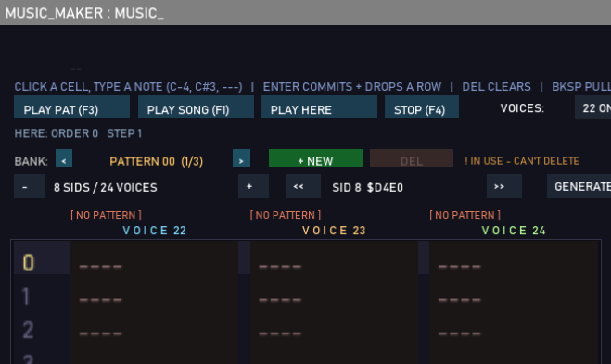Select Voice 23 cell in row 1

point(334,291)
